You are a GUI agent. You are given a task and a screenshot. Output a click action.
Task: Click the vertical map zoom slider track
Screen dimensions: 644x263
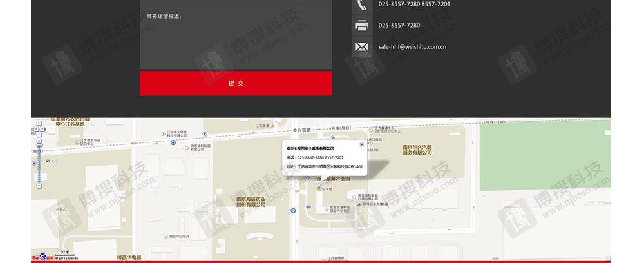pyautogui.click(x=39, y=164)
